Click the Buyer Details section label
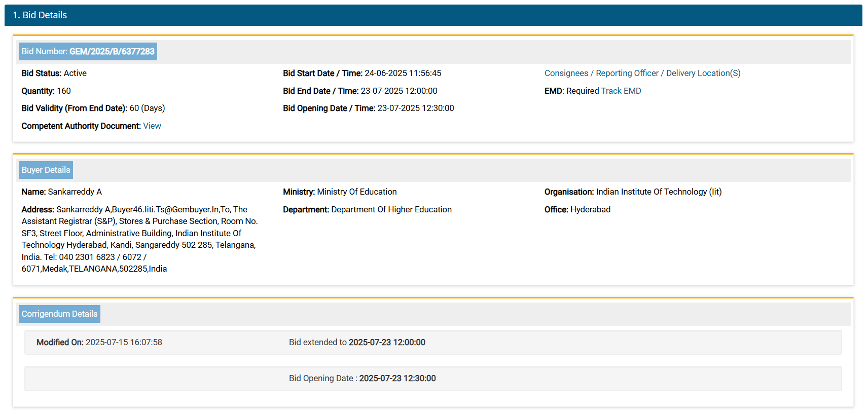Image resolution: width=868 pixels, height=412 pixels. pos(46,170)
